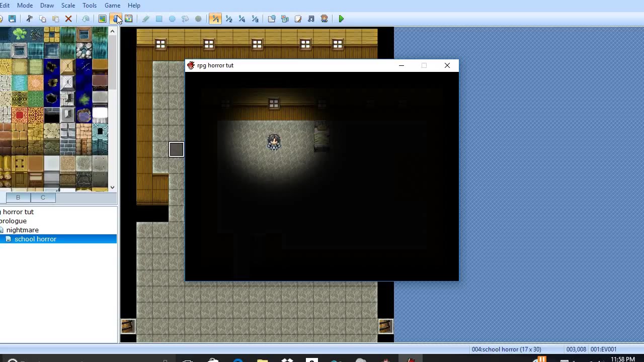This screenshot has height=362, width=644.
Task: Set map zoom to 1/4 scale
Action: tap(242, 19)
